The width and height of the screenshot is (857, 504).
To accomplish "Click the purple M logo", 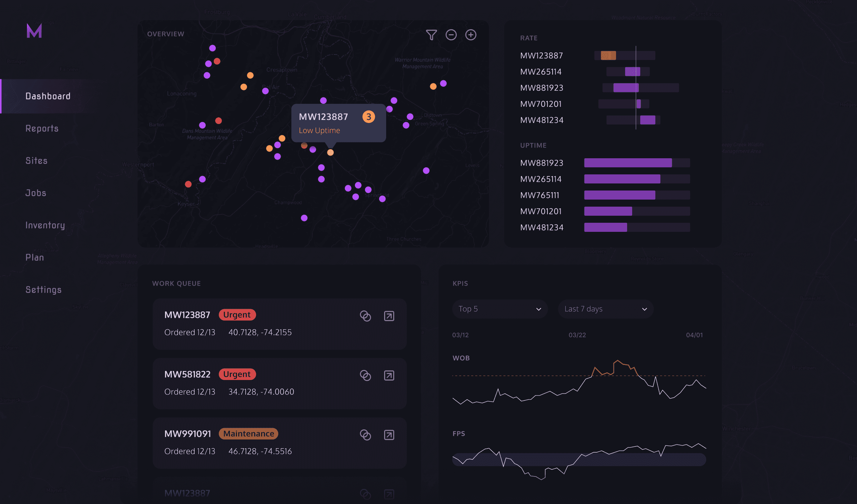I will [34, 31].
